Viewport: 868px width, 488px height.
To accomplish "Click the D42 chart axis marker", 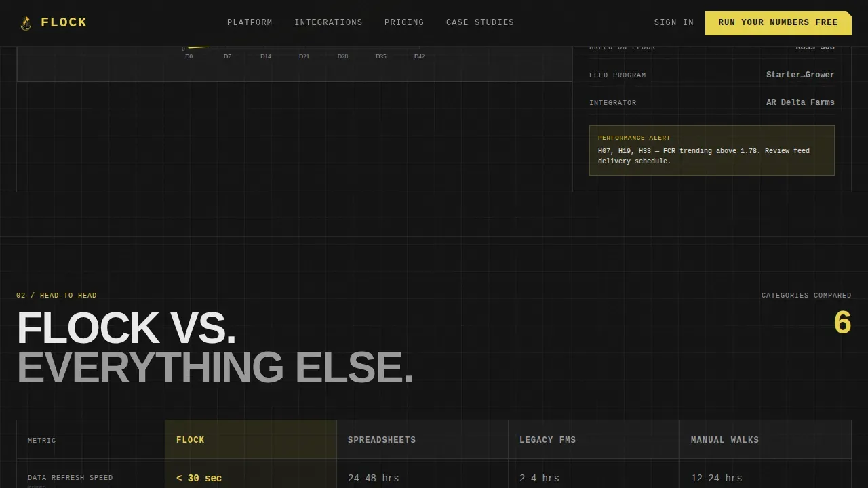I will click(x=419, y=56).
